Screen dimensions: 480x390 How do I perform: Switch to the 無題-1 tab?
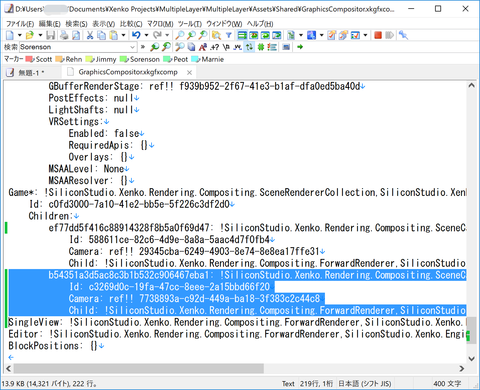coord(32,72)
